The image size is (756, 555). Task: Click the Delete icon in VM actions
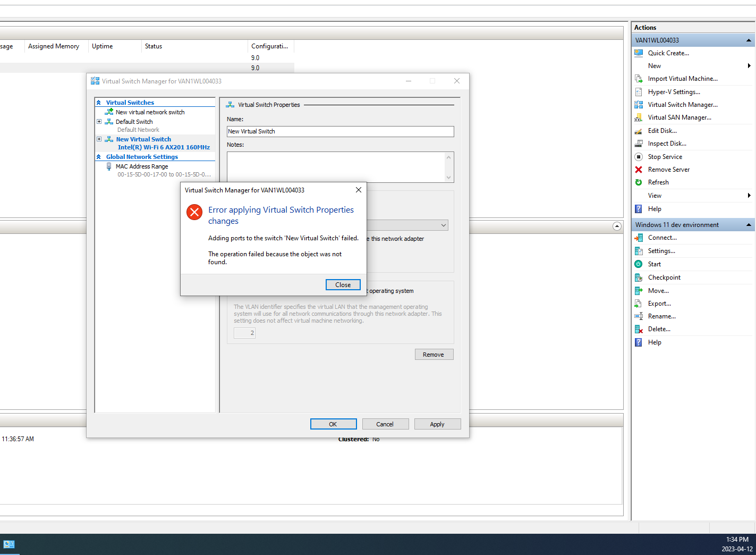pos(639,329)
